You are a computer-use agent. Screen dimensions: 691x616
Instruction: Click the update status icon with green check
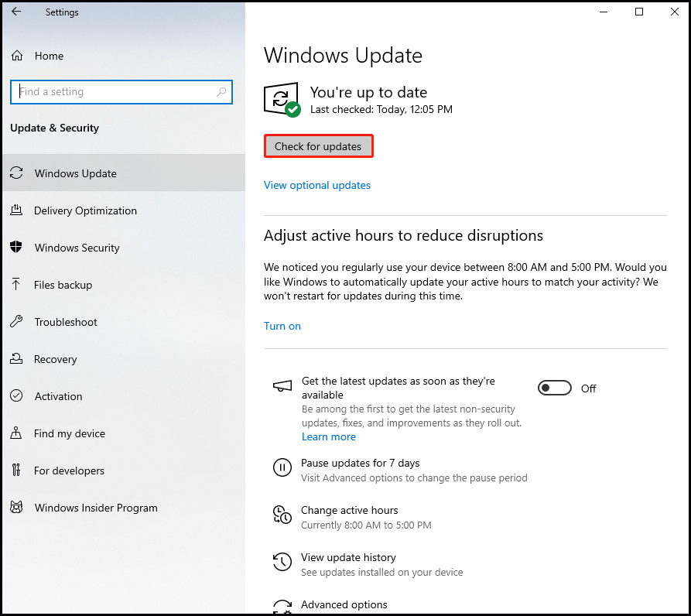tap(282, 100)
